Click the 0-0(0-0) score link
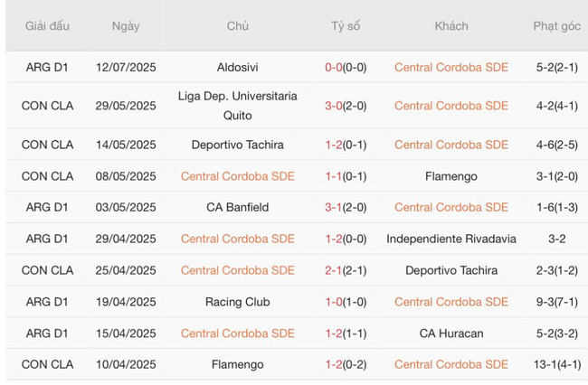The image size is (588, 385). pyautogui.click(x=346, y=67)
